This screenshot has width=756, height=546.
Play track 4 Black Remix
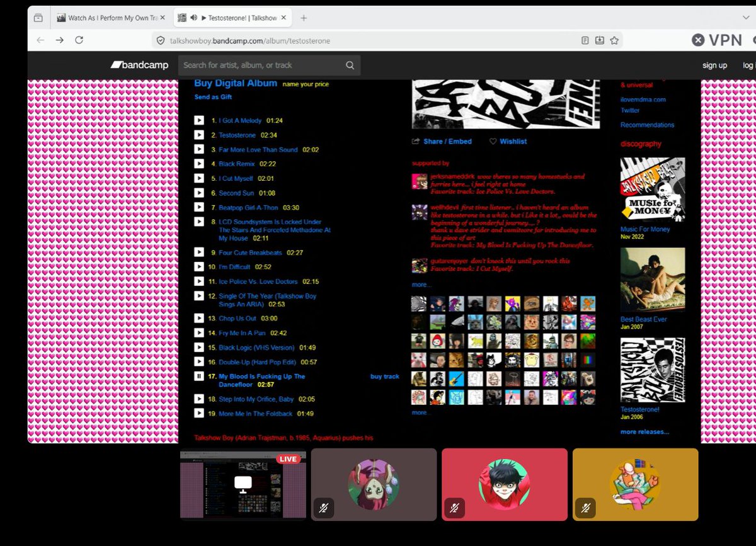point(199,164)
